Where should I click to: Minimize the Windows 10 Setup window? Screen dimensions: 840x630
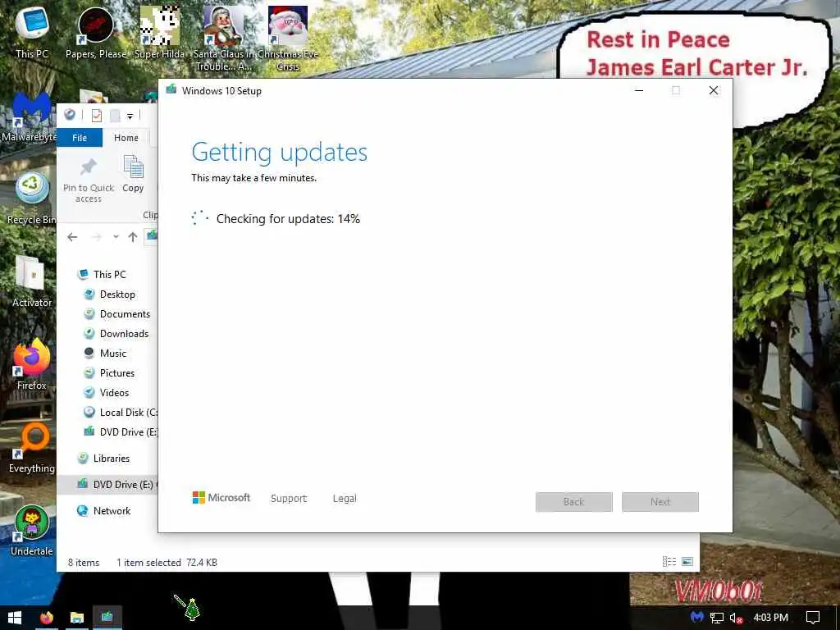(638, 90)
